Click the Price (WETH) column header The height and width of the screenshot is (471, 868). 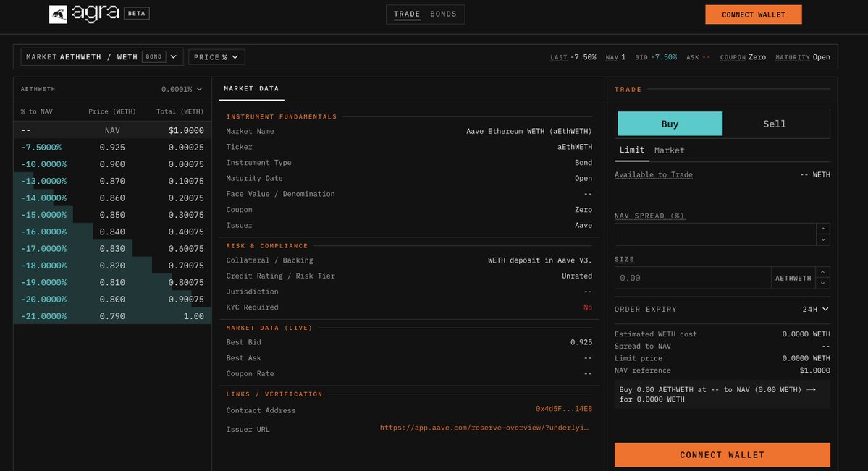111,111
